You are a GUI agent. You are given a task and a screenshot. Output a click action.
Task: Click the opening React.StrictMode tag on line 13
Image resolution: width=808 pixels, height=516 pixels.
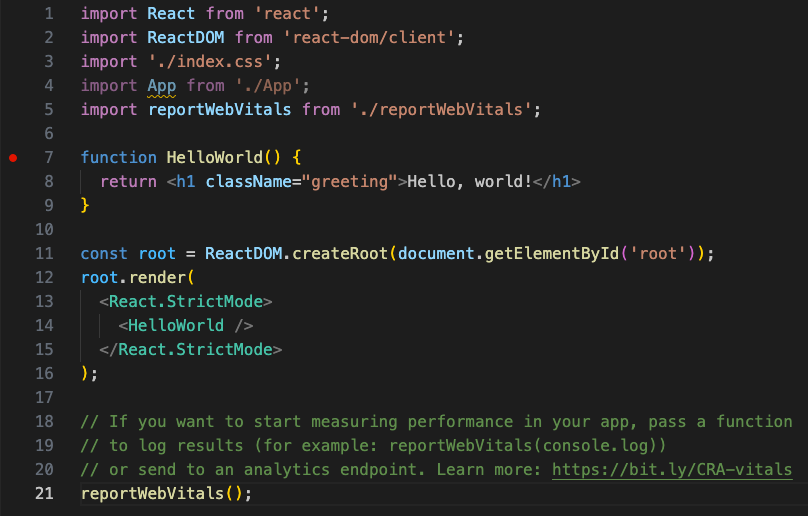(185, 302)
